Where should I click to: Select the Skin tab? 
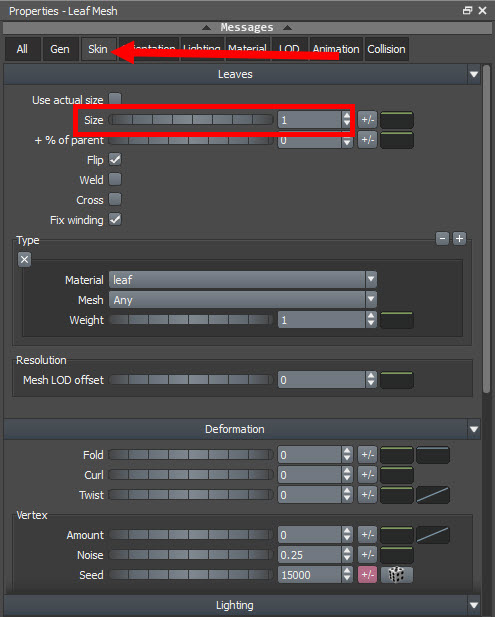(98, 49)
